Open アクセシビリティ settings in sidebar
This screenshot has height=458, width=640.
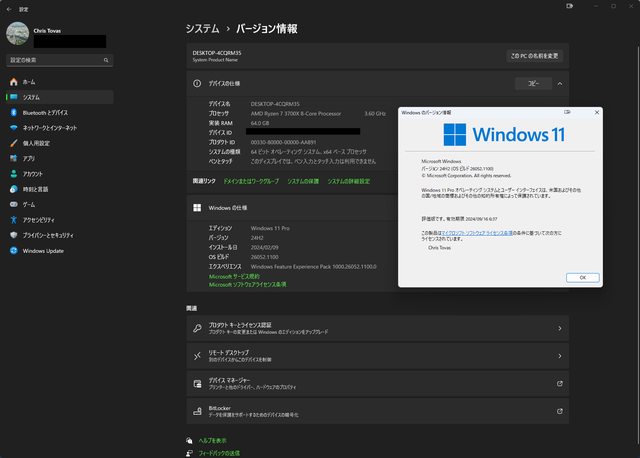click(39, 220)
